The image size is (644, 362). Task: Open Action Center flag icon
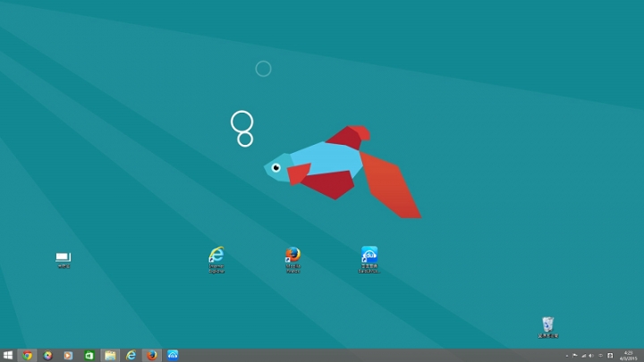pos(574,356)
